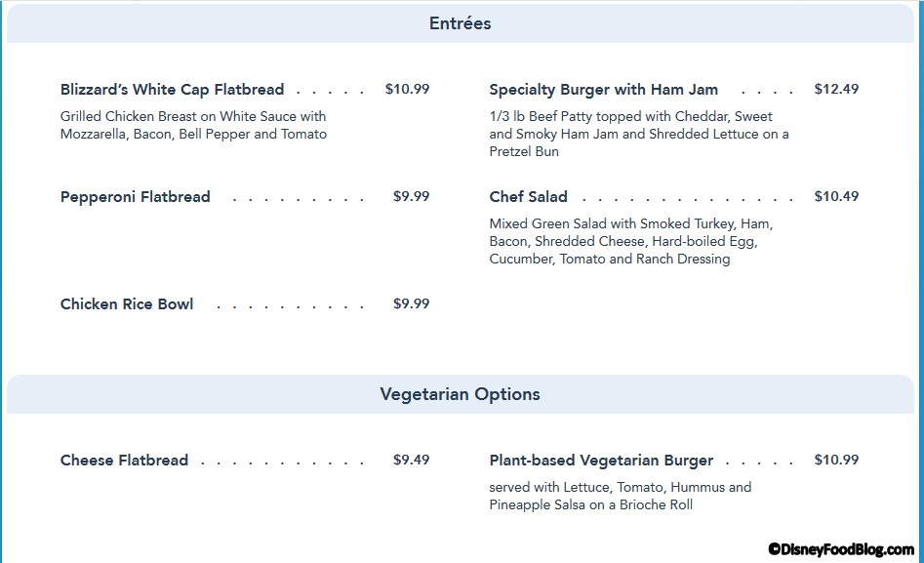
Task: Open Blizzard's White Cap Flatbread item
Action: coord(172,90)
